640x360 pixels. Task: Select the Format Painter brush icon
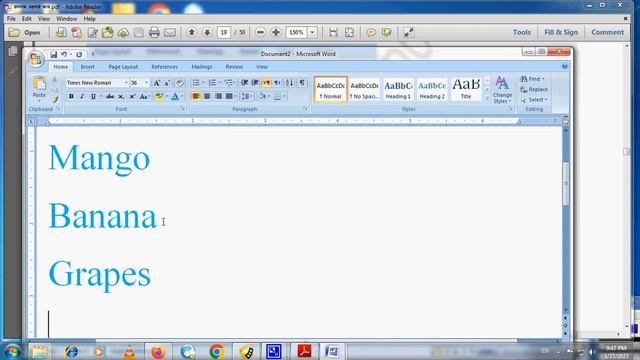[55, 99]
